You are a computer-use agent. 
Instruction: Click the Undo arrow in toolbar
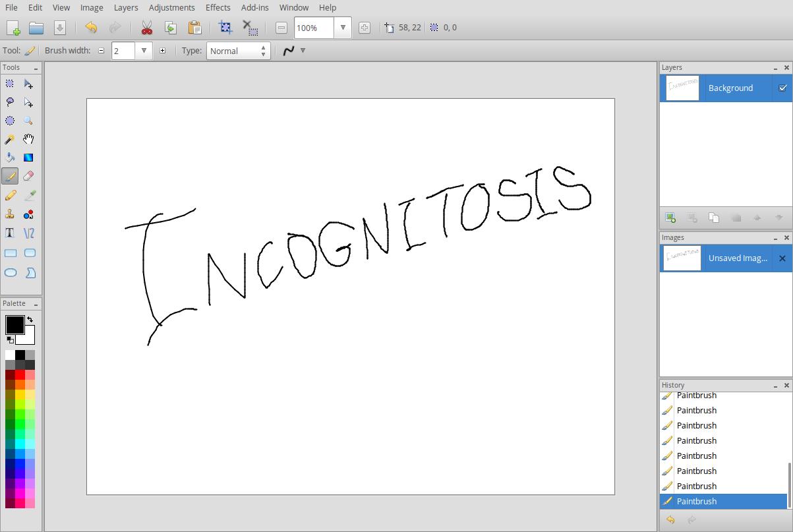91,28
